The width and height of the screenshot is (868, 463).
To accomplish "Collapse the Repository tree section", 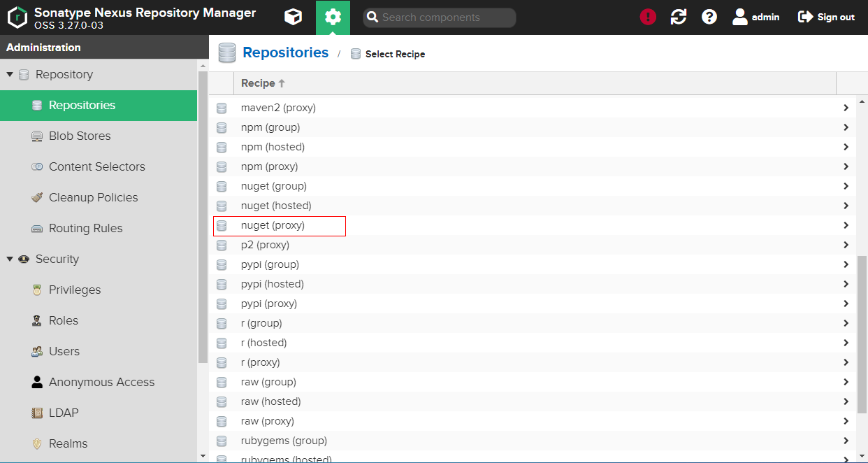I will click(x=10, y=74).
